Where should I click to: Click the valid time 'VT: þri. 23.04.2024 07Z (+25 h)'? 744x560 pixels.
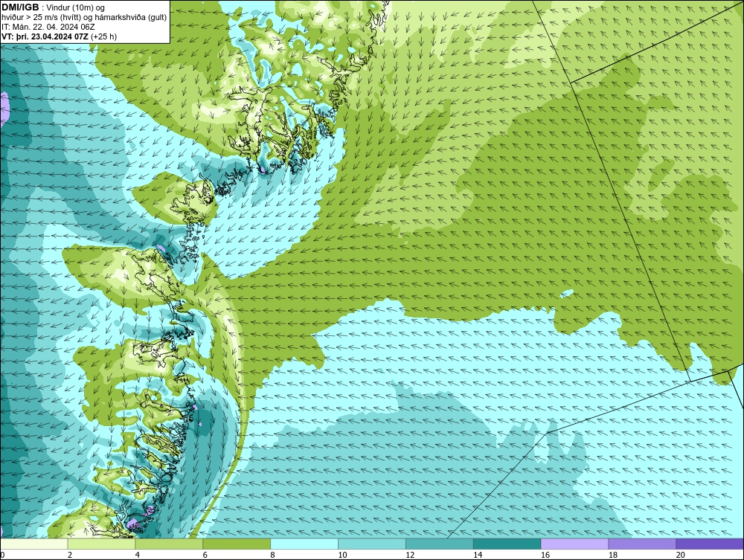click(x=60, y=36)
